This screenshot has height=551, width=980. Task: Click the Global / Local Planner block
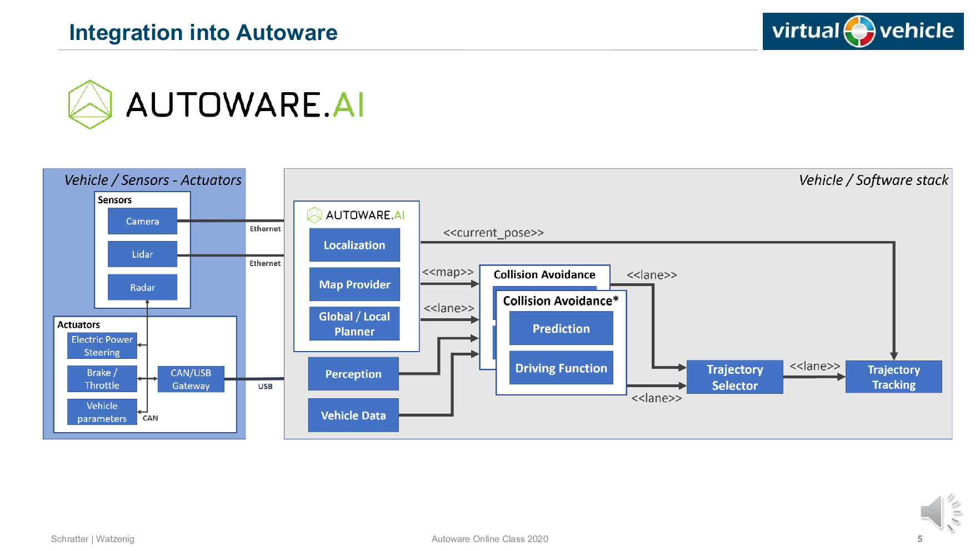(x=354, y=324)
